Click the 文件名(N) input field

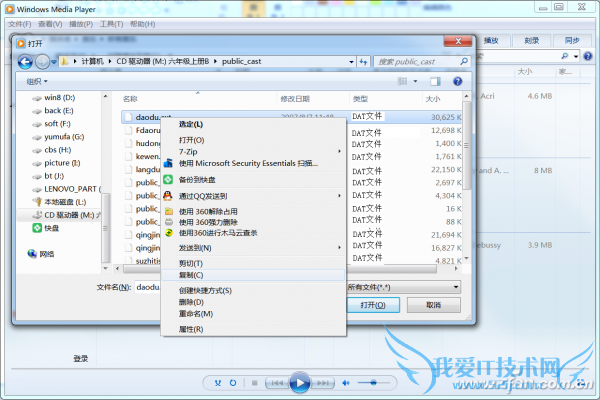(148, 287)
